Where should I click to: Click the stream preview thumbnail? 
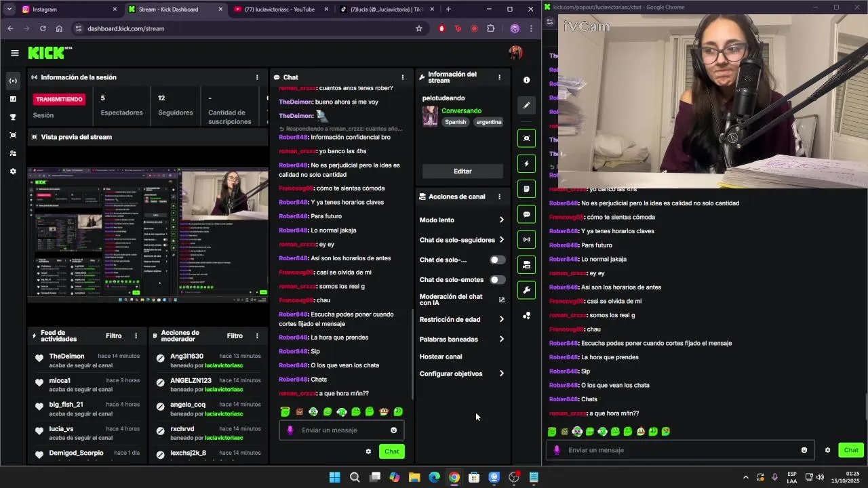point(148,235)
